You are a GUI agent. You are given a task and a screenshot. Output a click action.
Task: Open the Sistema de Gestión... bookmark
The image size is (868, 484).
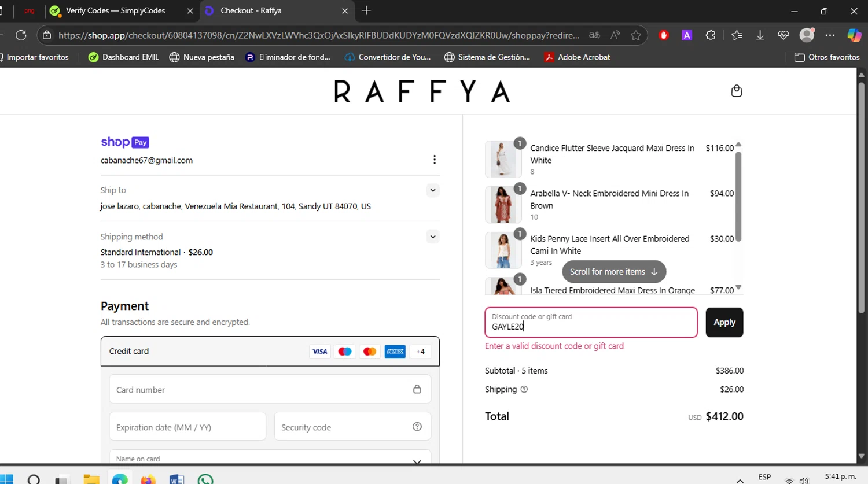tap(487, 57)
